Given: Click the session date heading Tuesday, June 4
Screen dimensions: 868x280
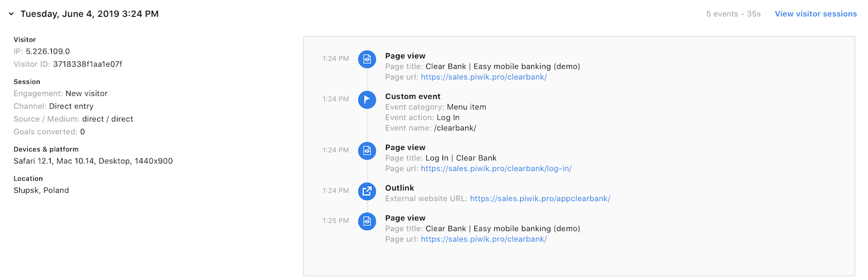Looking at the screenshot, I should [89, 14].
